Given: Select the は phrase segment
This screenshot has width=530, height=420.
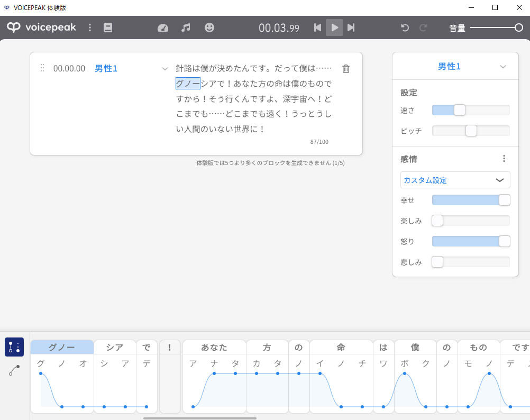Looking at the screenshot, I should 383,348.
